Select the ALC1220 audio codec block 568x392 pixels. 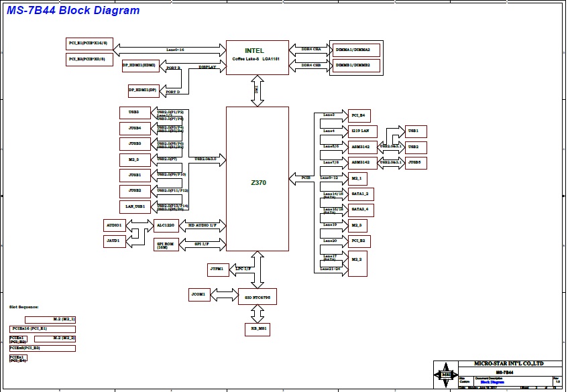[x=165, y=226]
